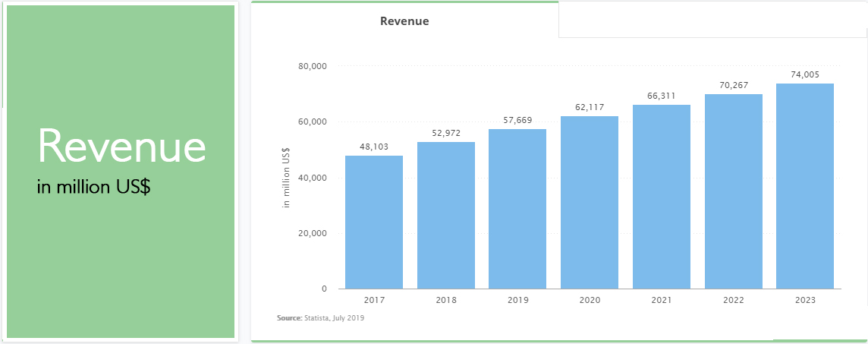This screenshot has height=344, width=868.
Task: Click the 2019 x-axis year label
Action: point(517,300)
